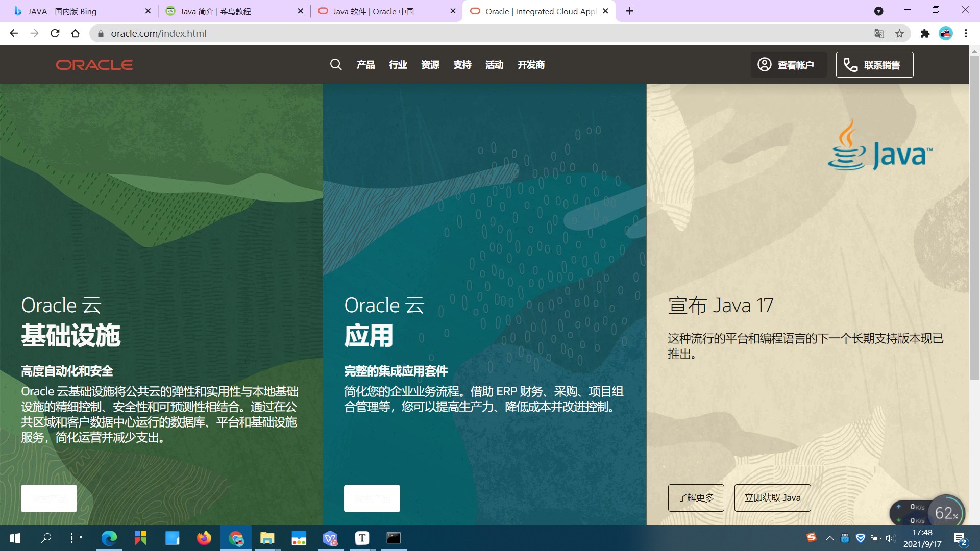980x551 pixels.
Task: Open Task View on taskbar
Action: click(77, 538)
